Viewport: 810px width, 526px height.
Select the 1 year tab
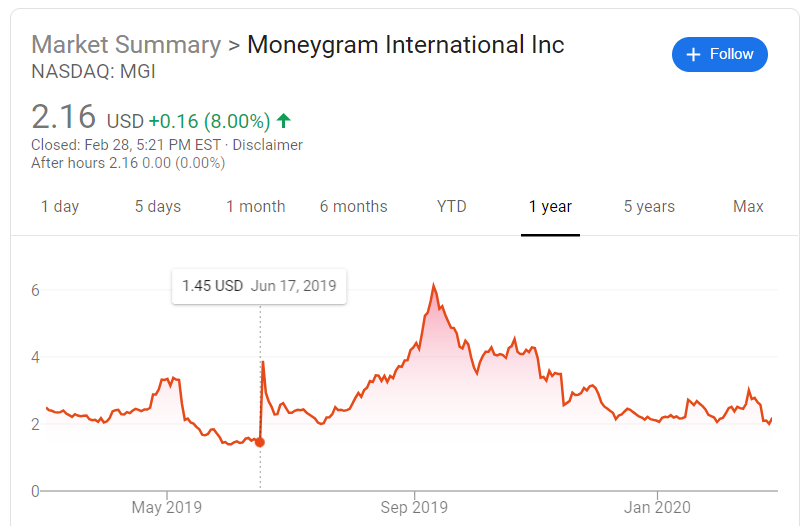click(x=550, y=207)
